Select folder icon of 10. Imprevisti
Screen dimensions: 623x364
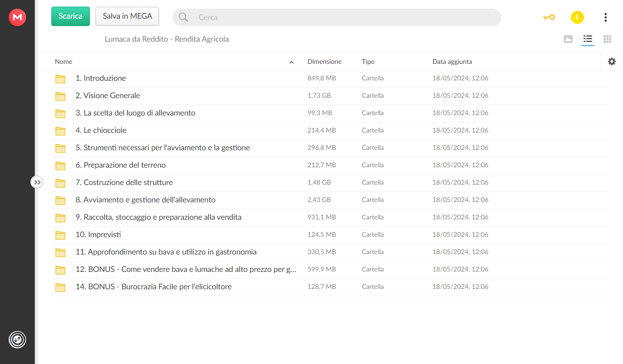(60, 235)
